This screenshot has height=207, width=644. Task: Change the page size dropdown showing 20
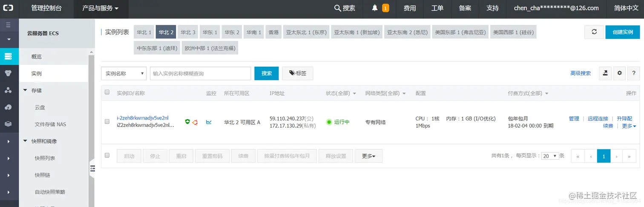[x=549, y=156]
